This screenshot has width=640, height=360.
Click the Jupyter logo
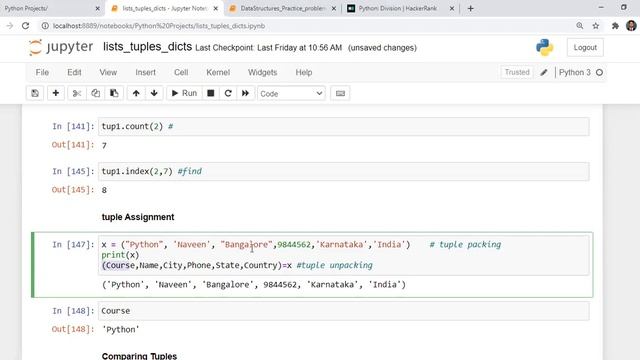(61, 47)
